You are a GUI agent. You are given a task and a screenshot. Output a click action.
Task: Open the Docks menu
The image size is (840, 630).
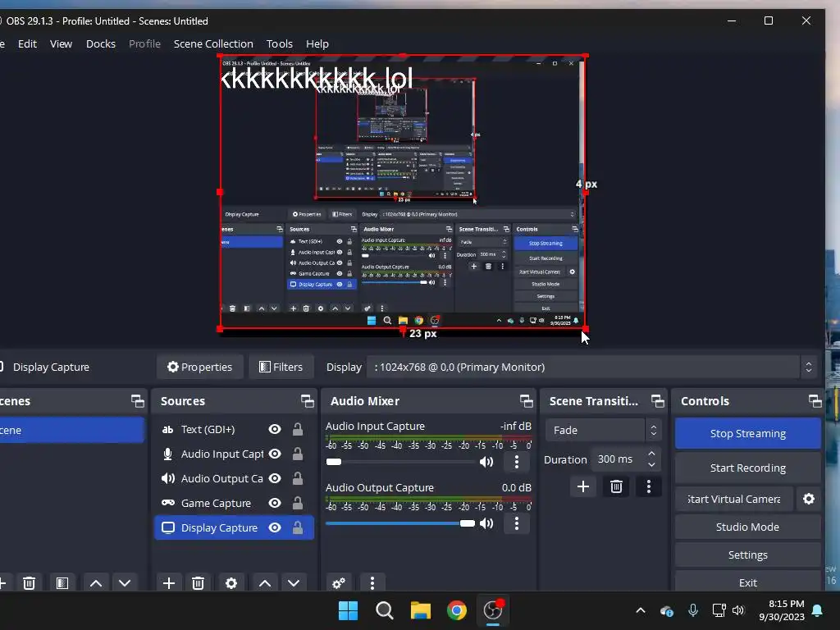pyautogui.click(x=101, y=44)
